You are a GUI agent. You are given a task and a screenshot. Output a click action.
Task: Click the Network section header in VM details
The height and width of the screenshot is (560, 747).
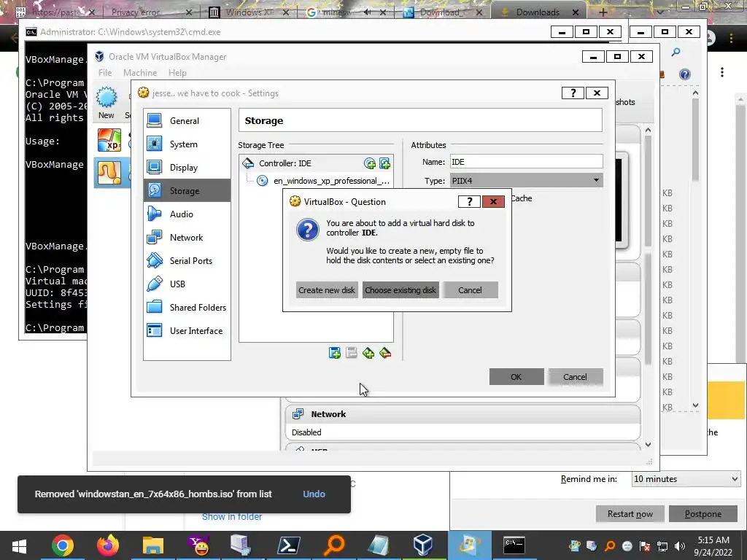tap(463, 414)
